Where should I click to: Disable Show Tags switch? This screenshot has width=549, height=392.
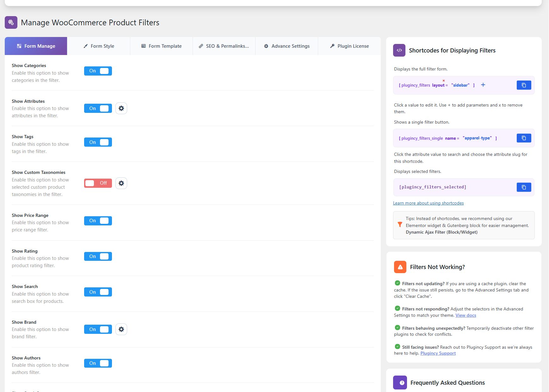click(x=98, y=142)
